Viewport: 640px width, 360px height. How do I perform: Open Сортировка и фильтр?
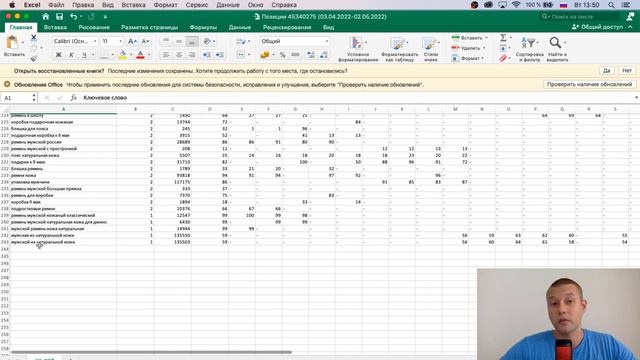click(529, 49)
